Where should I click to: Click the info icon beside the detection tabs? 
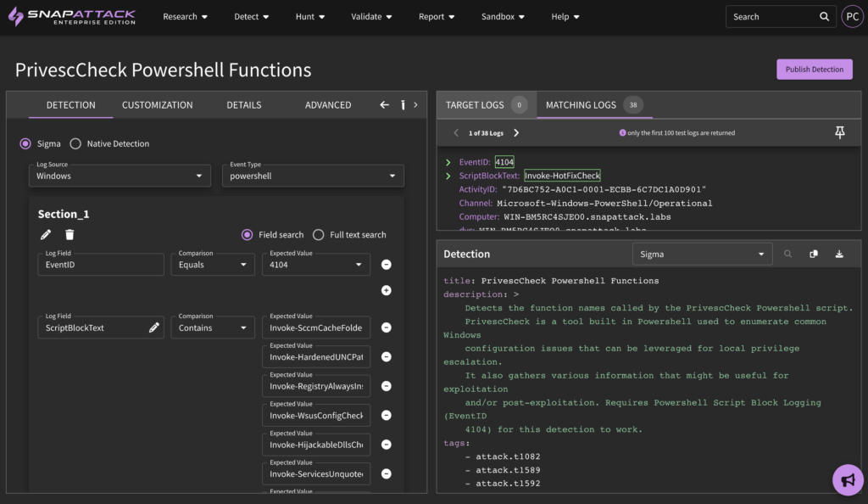[403, 104]
